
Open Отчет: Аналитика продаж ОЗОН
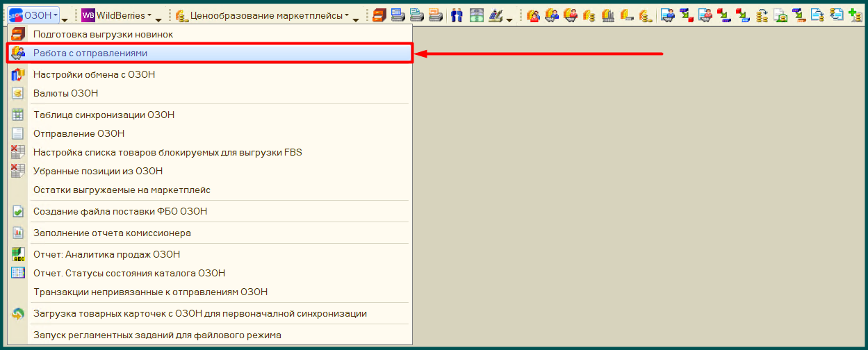click(x=209, y=254)
